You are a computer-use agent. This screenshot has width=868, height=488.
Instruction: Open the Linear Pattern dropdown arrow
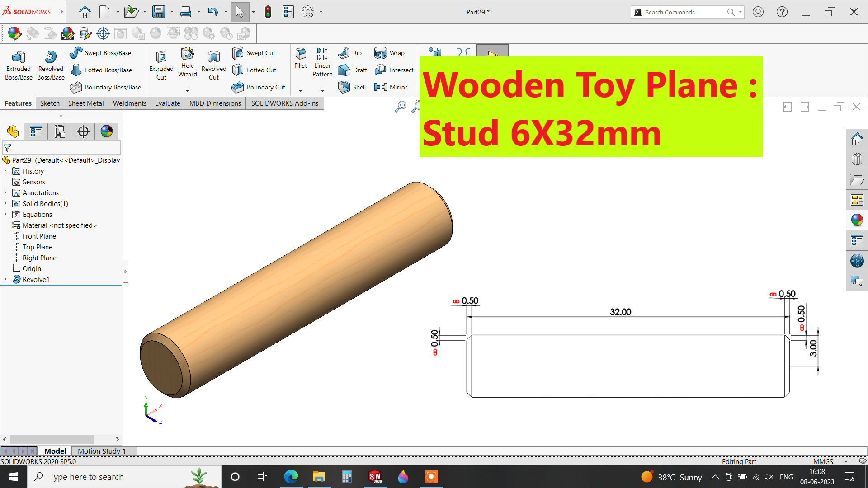322,90
